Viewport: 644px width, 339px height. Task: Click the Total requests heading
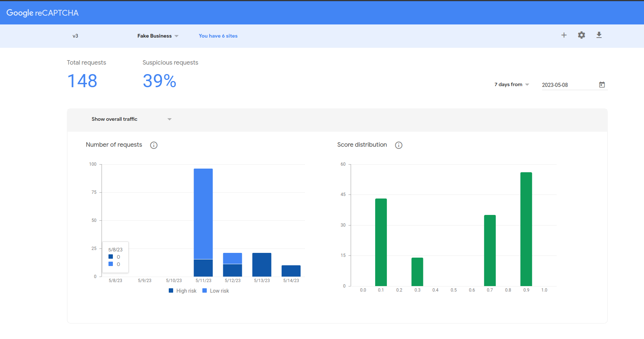pos(87,62)
